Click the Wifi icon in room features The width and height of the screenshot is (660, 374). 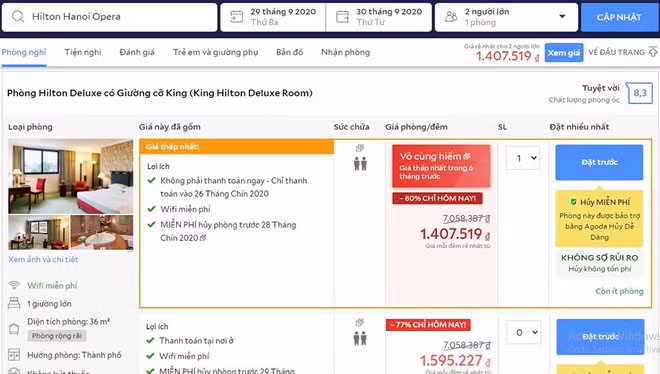[x=14, y=285]
